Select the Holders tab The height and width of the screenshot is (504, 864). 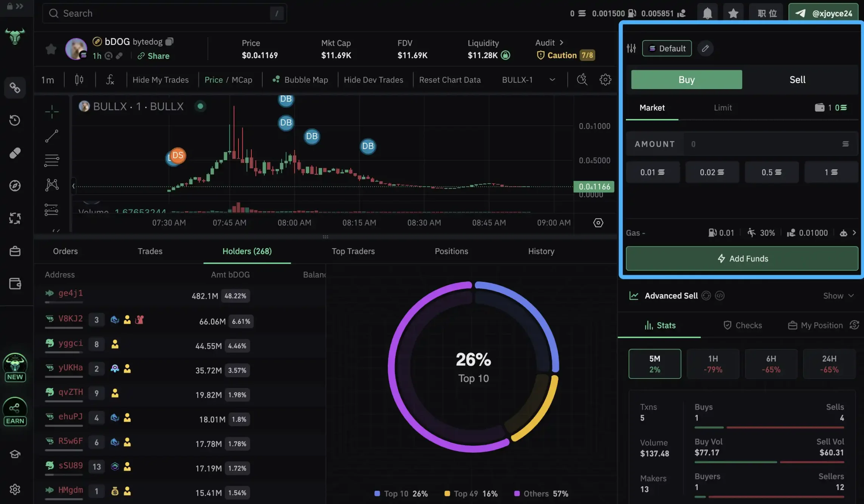tap(247, 251)
